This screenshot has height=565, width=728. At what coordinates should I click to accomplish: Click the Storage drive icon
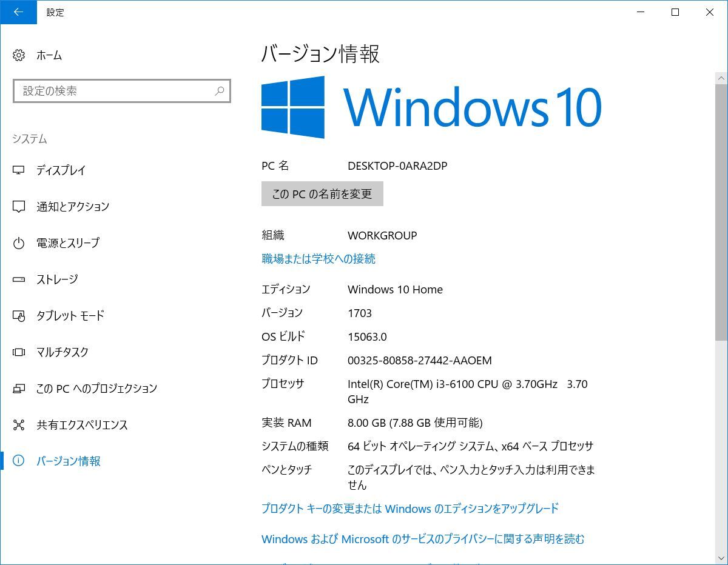[19, 279]
